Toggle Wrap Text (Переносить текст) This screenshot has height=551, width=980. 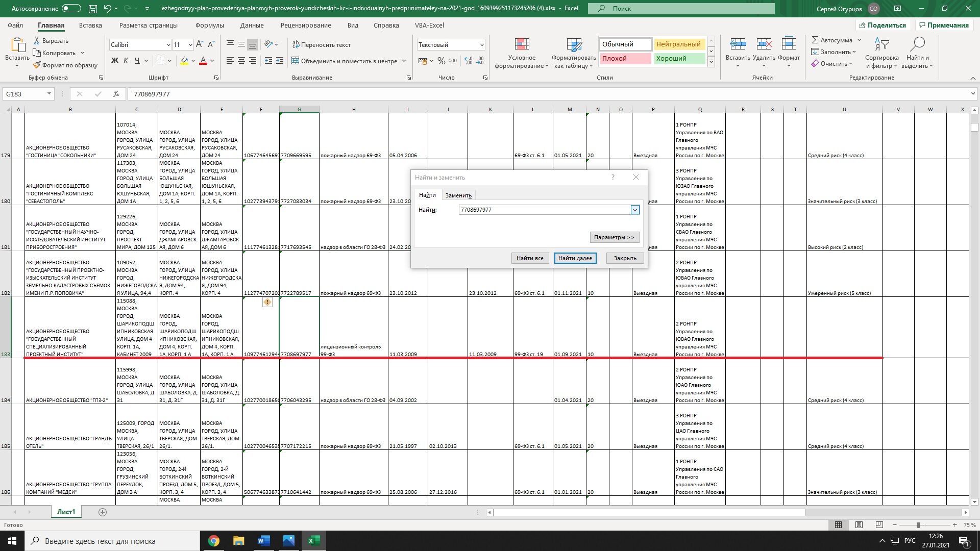click(322, 44)
